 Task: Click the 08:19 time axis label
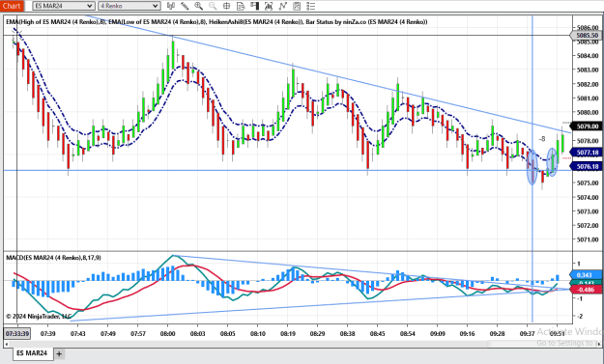pos(287,334)
